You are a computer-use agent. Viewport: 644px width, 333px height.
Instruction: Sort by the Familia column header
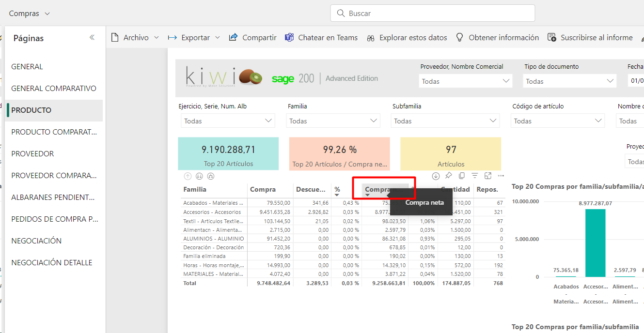(195, 189)
